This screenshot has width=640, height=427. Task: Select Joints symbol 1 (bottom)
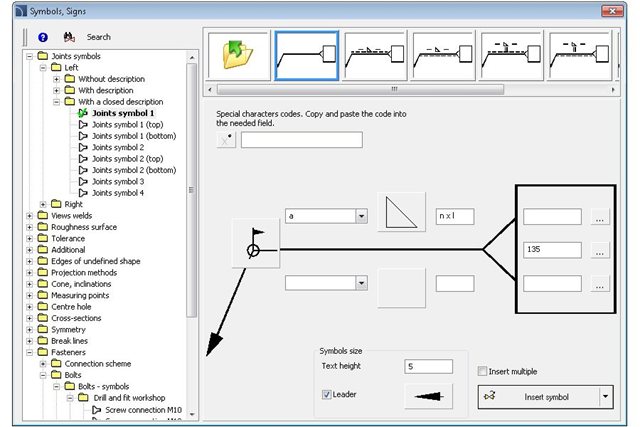pos(134,136)
